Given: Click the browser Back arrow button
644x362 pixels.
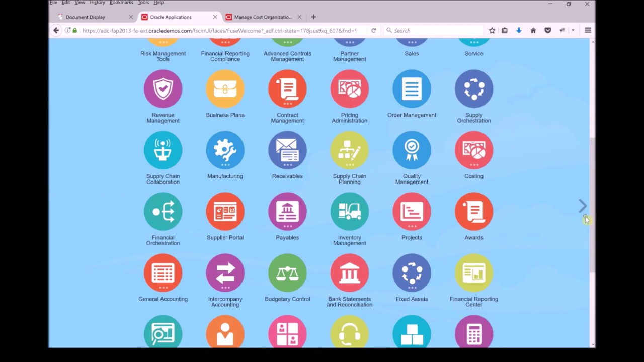Looking at the screenshot, I should (56, 31).
